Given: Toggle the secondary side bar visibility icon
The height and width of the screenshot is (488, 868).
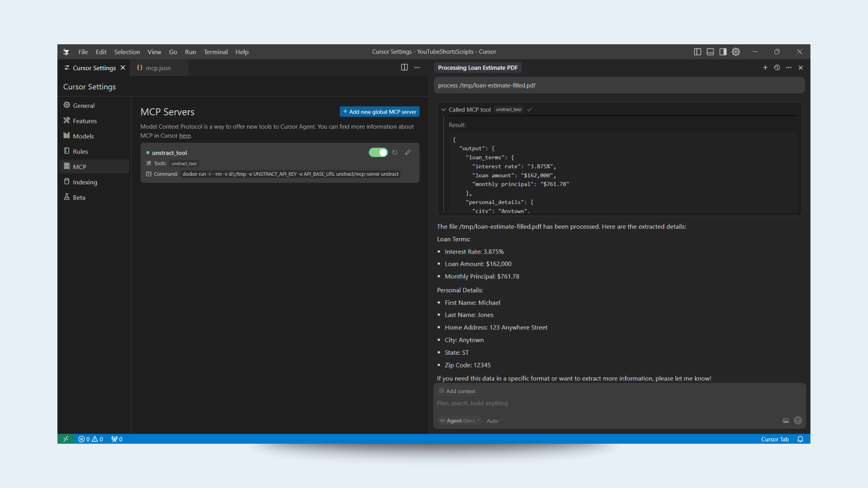Looking at the screenshot, I should pyautogui.click(x=722, y=52).
